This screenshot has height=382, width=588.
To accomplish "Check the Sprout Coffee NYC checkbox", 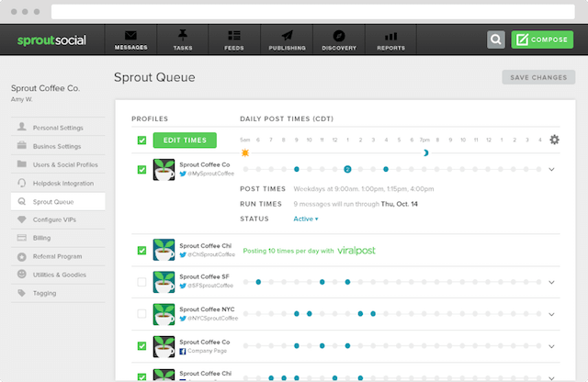I will [x=141, y=314].
